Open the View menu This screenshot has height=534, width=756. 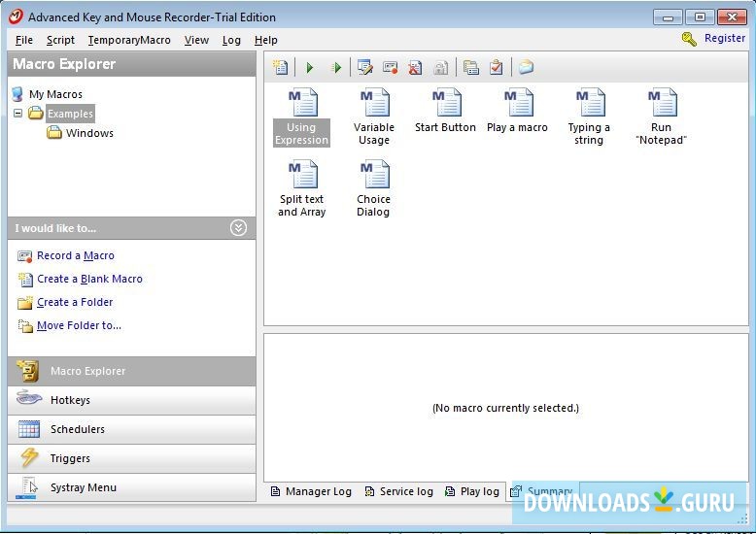tap(196, 40)
